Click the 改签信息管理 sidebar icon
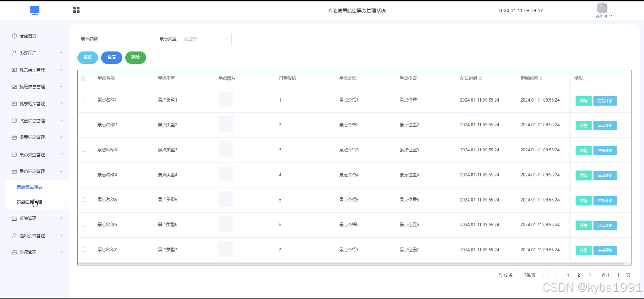Viewport: 644px width, 299px height. tap(14, 120)
